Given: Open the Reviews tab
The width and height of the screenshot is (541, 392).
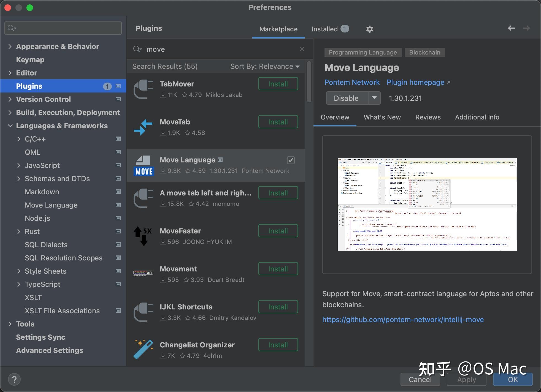Looking at the screenshot, I should coord(428,117).
